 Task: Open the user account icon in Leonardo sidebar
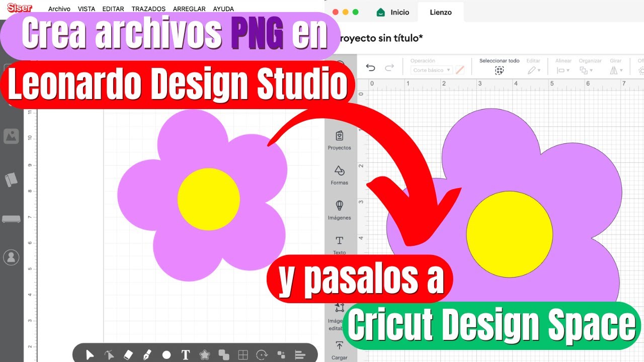point(11,257)
